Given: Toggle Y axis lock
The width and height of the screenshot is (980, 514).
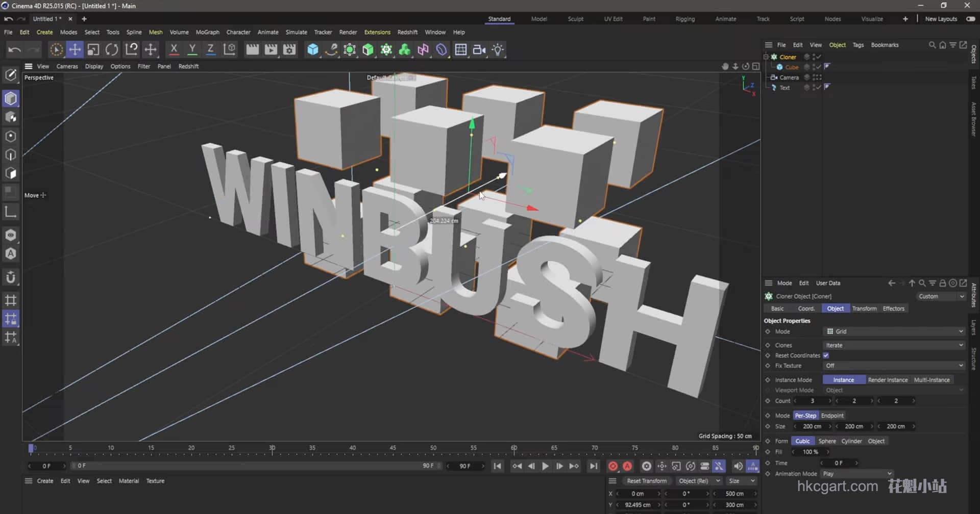Looking at the screenshot, I should [192, 49].
